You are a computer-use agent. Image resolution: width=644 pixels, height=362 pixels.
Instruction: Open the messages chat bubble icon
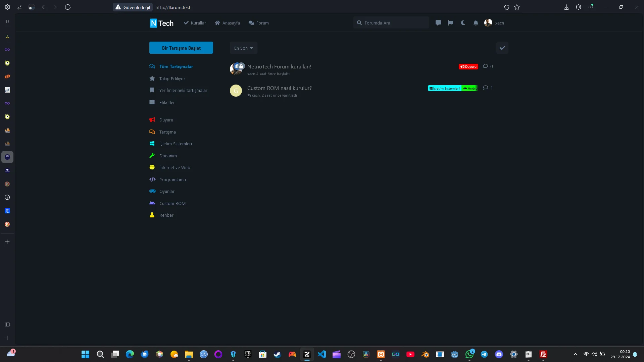(438, 23)
